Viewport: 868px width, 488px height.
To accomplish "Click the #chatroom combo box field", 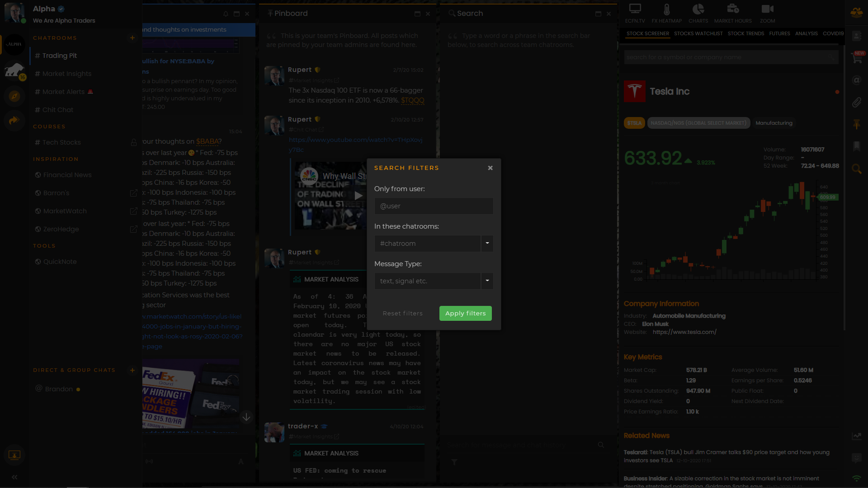I will point(428,244).
